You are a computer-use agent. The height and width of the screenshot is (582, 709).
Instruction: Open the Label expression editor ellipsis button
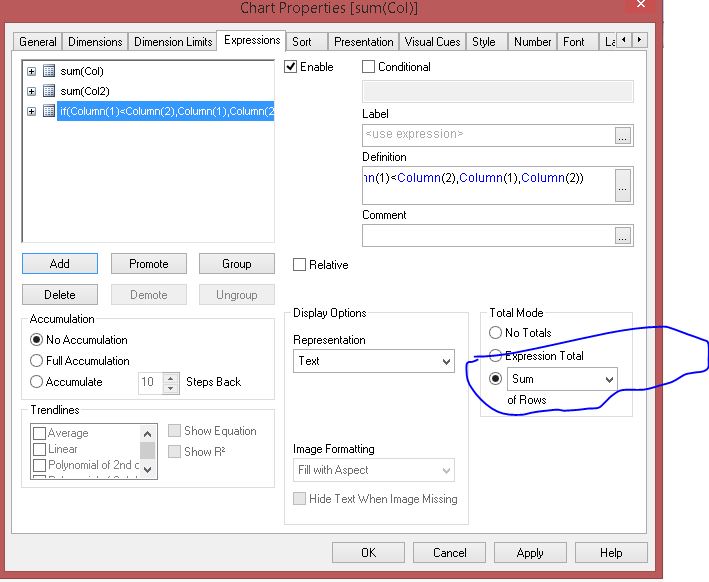623,136
